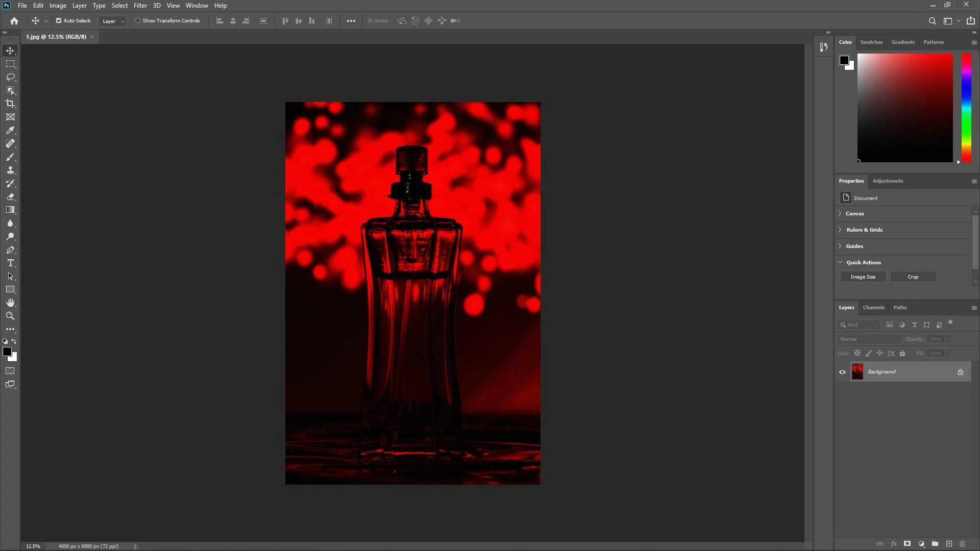Hide the Background layer visibility
The width and height of the screenshot is (980, 551).
pyautogui.click(x=842, y=372)
